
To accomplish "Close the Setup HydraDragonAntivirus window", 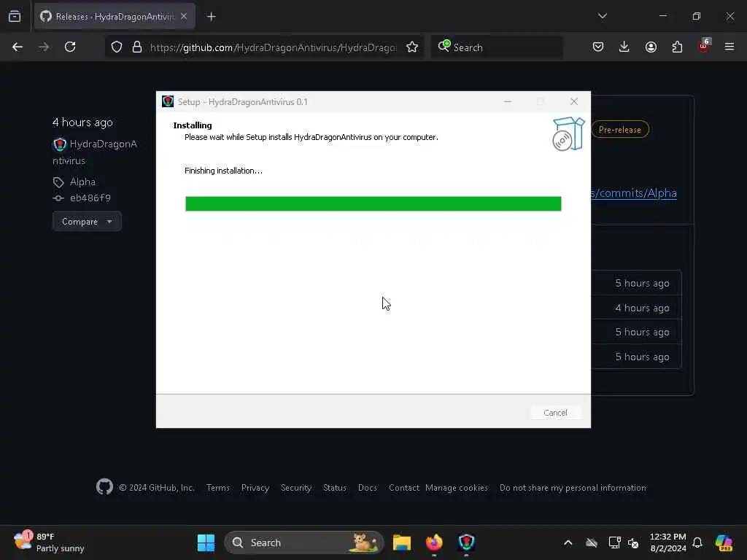I will [x=574, y=101].
